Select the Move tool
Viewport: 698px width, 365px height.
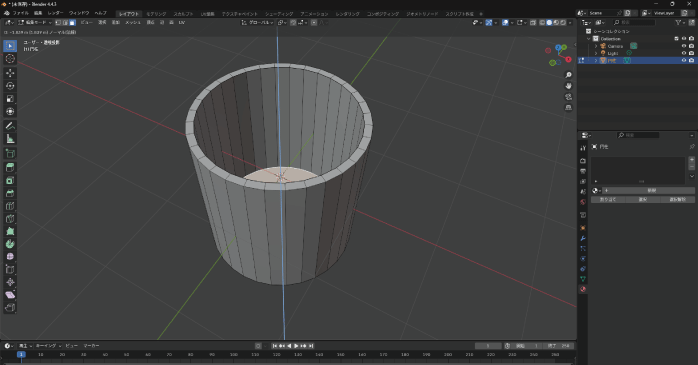click(x=10, y=73)
